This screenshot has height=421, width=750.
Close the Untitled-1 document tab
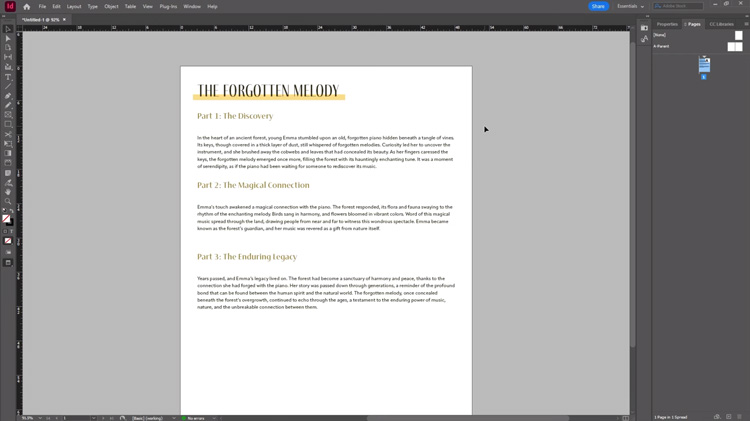tap(64, 20)
